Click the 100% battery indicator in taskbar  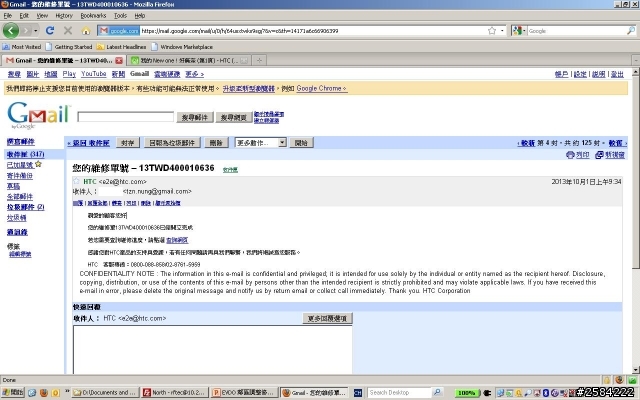point(466,393)
